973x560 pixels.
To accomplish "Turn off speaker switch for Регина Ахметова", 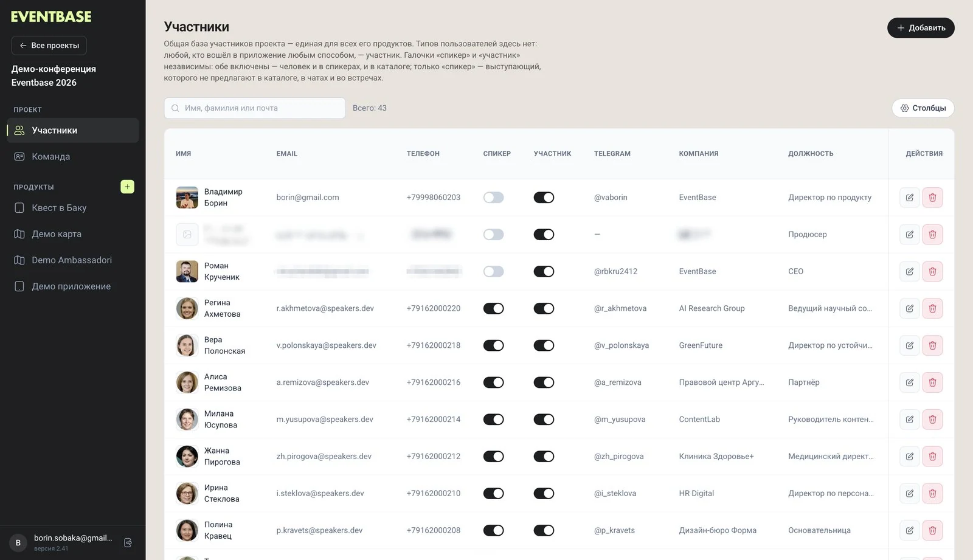I will click(493, 308).
